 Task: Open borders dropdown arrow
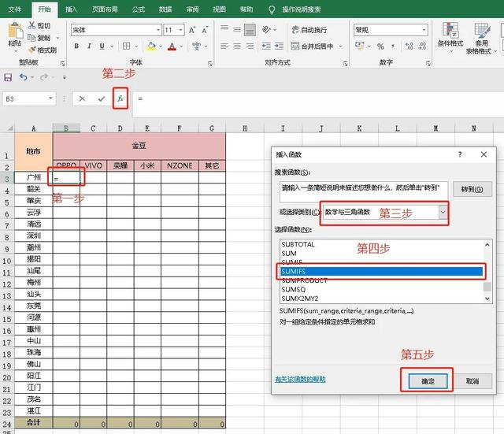click(136, 46)
